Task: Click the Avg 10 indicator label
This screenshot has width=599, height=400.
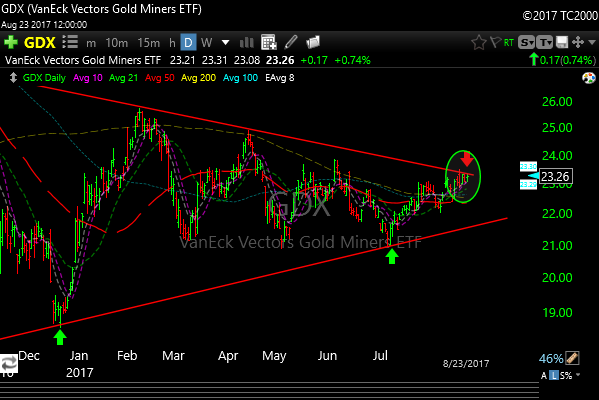Action: [87, 78]
